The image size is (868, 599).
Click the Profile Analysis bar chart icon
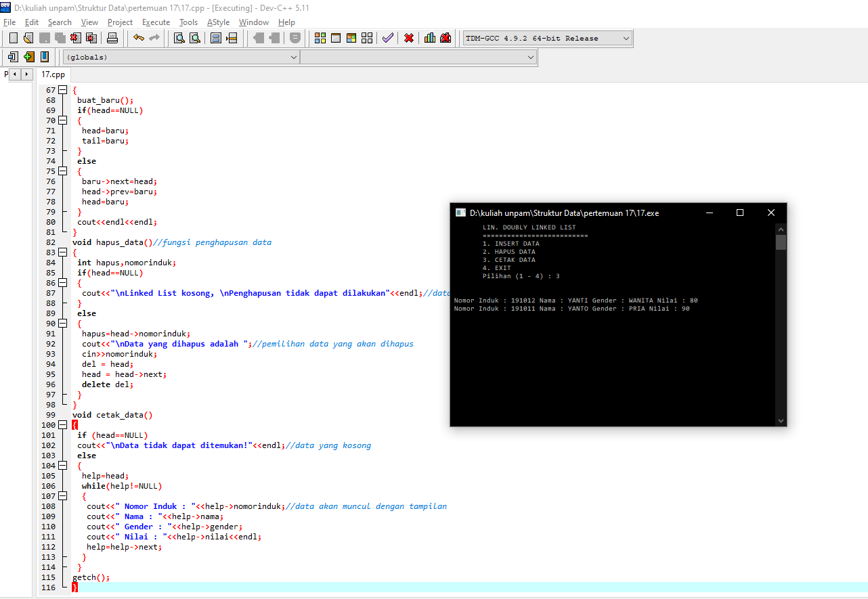(x=430, y=38)
